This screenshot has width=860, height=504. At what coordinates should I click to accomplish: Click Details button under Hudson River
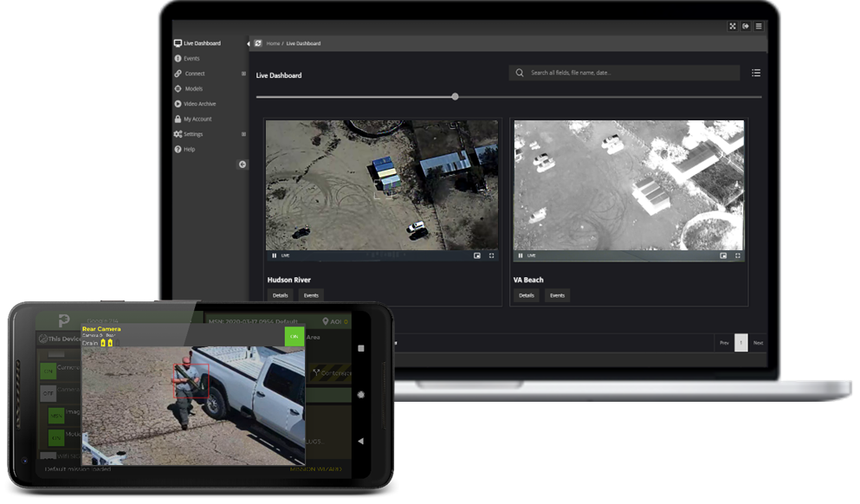pyautogui.click(x=281, y=295)
